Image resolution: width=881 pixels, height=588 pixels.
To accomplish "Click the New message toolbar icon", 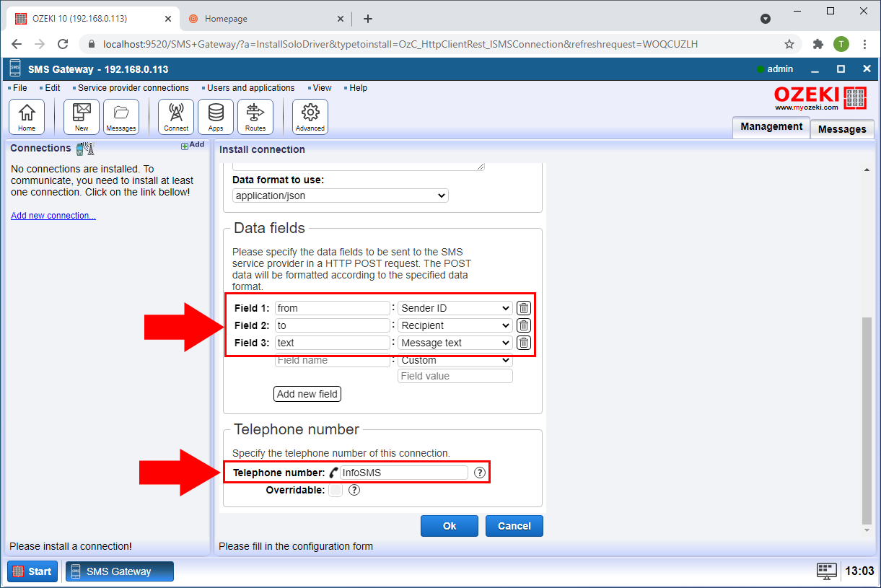I will tap(82, 117).
